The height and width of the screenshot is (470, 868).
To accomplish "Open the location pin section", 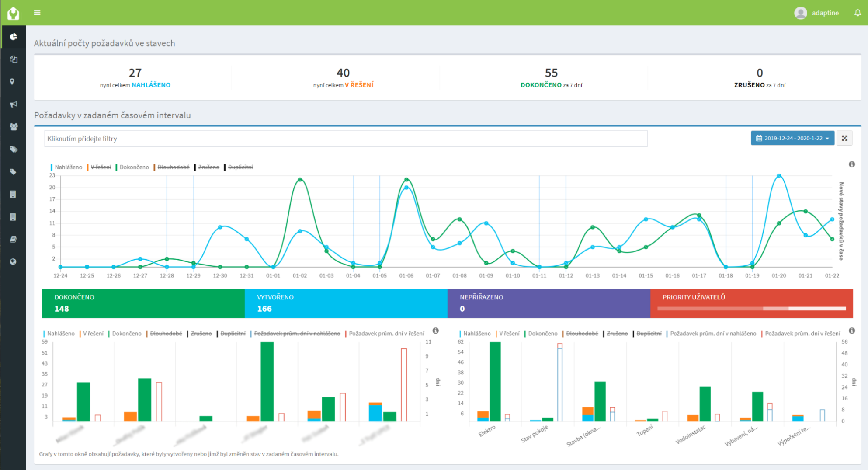I will pos(13,82).
